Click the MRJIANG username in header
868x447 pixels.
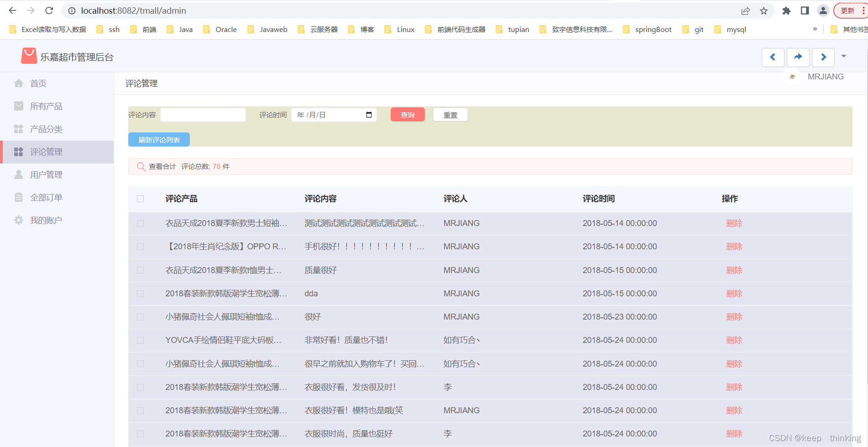point(826,77)
